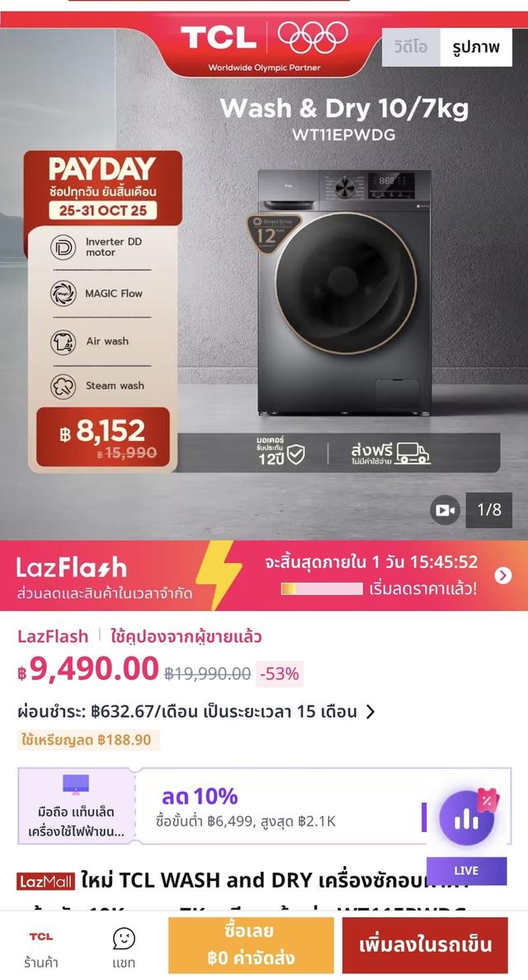This screenshot has width=528, height=980.
Task: Switch to the รูปภาพ tab
Action: pos(476,48)
